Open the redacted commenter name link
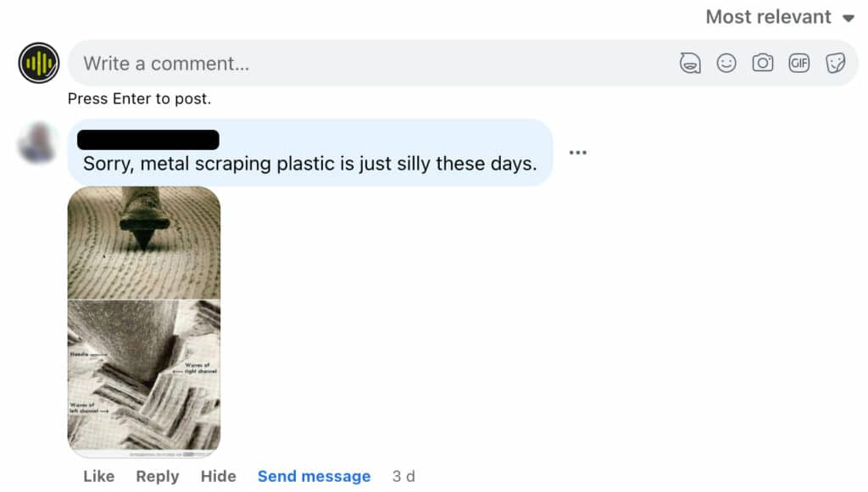The height and width of the screenshot is (492, 868). (147, 140)
